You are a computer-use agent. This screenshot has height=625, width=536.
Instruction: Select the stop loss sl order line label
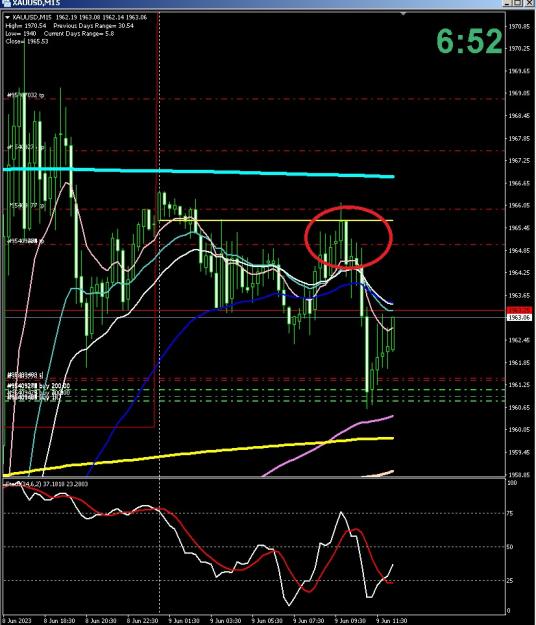(25, 375)
